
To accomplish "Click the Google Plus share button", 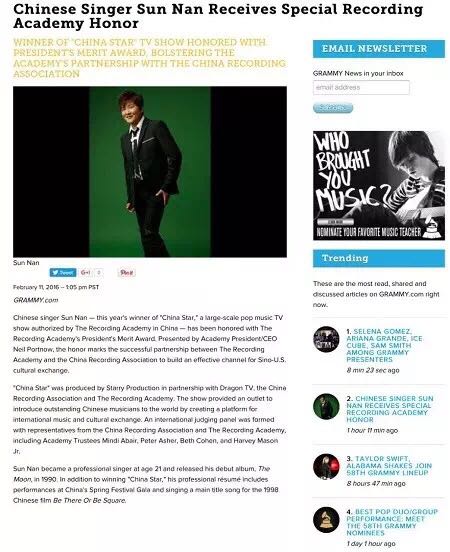I will click(86, 272).
